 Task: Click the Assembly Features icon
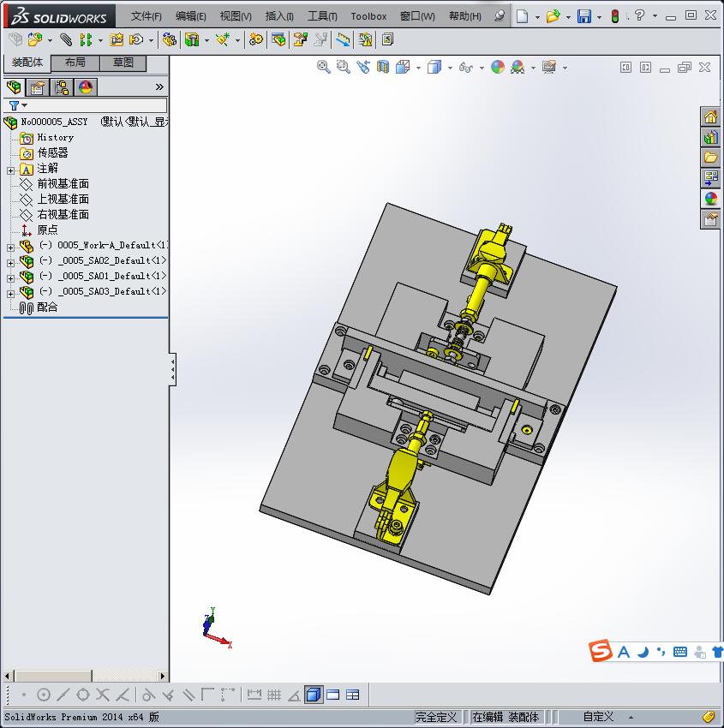[192, 40]
